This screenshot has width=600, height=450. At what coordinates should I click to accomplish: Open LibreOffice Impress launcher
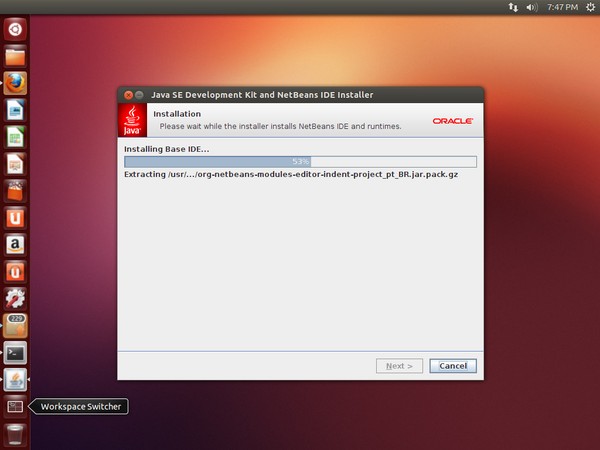pyautogui.click(x=15, y=164)
